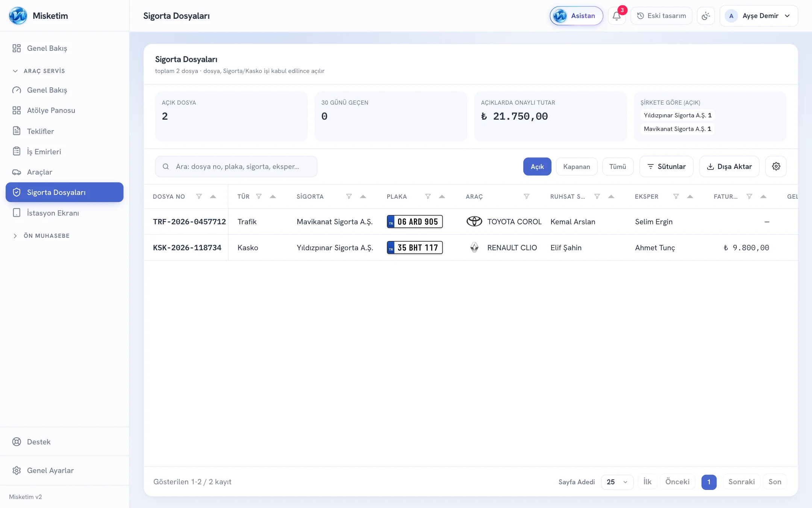Open İş Emirleri page
Image resolution: width=812 pixels, height=508 pixels.
[x=65, y=151]
